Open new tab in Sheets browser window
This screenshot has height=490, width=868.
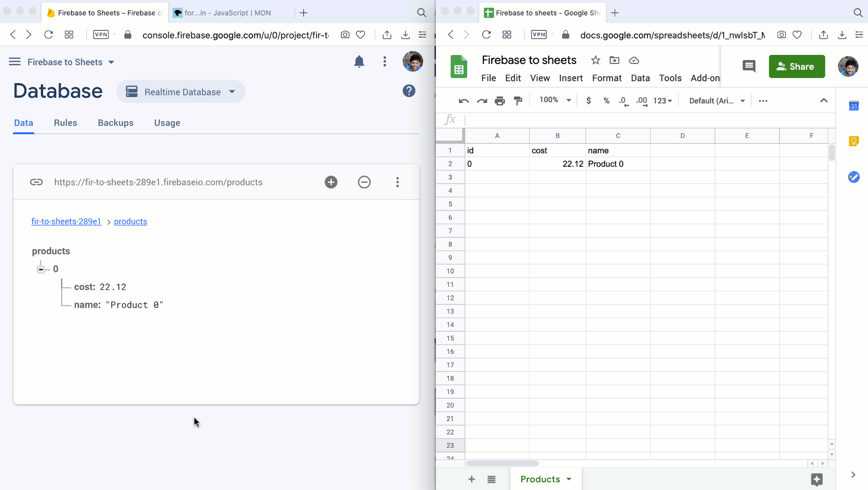[615, 13]
